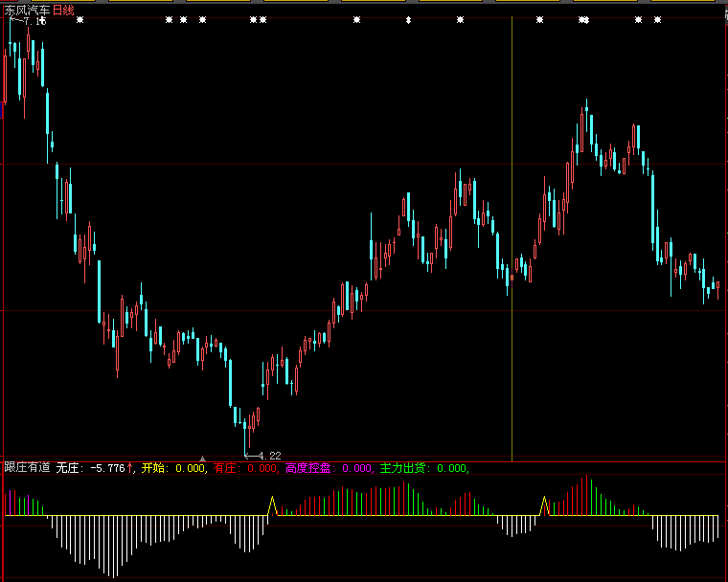Click the magenta 高度控盘: 0.000 value
Viewport: 728px width, 582px height.
pos(329,468)
